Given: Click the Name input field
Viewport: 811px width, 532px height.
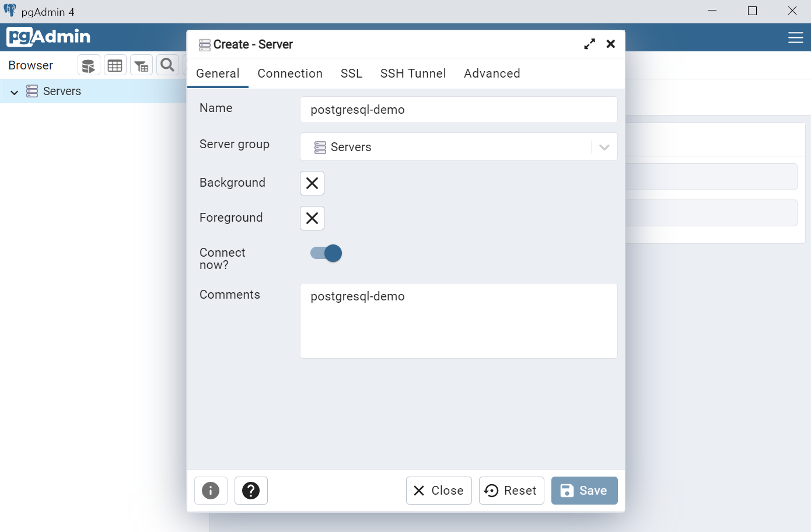Looking at the screenshot, I should coord(459,110).
